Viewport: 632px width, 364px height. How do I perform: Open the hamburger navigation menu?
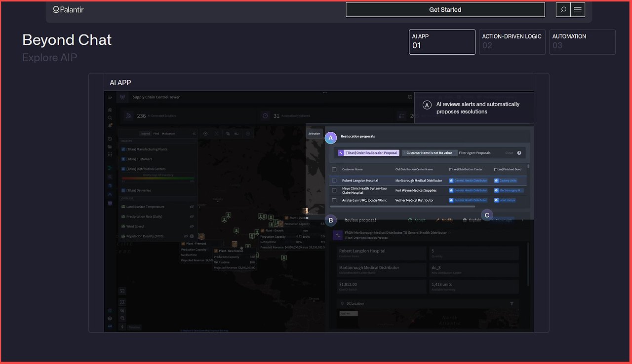[578, 9]
